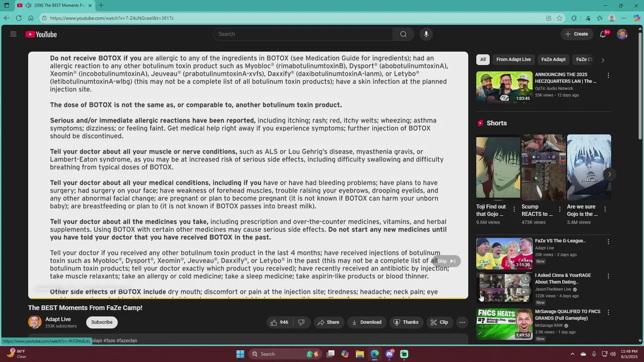Viewport: 644px width, 362px height.
Task: Open the Windows Start menu
Action: (240, 354)
